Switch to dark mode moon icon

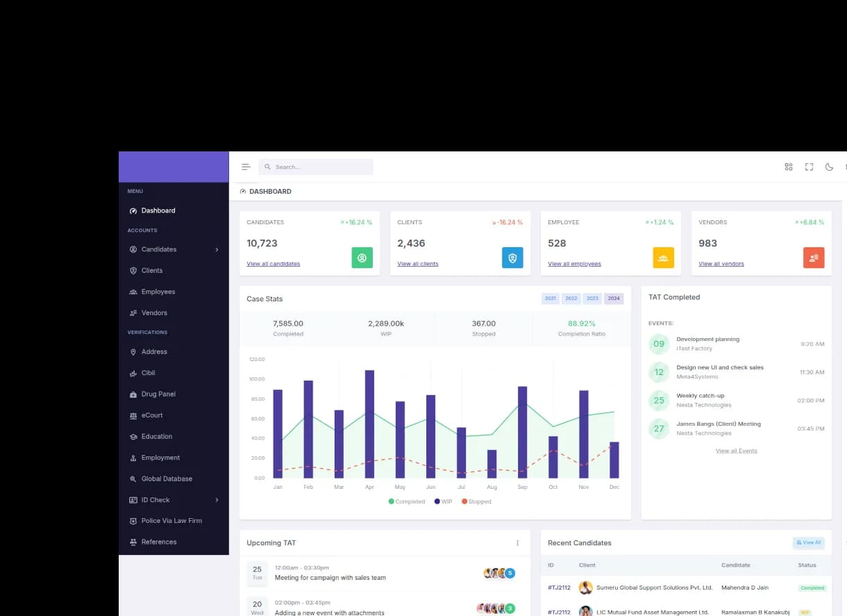tap(829, 167)
